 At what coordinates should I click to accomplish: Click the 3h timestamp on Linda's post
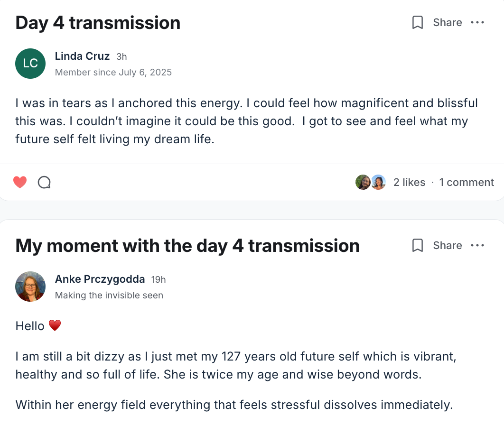(x=121, y=57)
